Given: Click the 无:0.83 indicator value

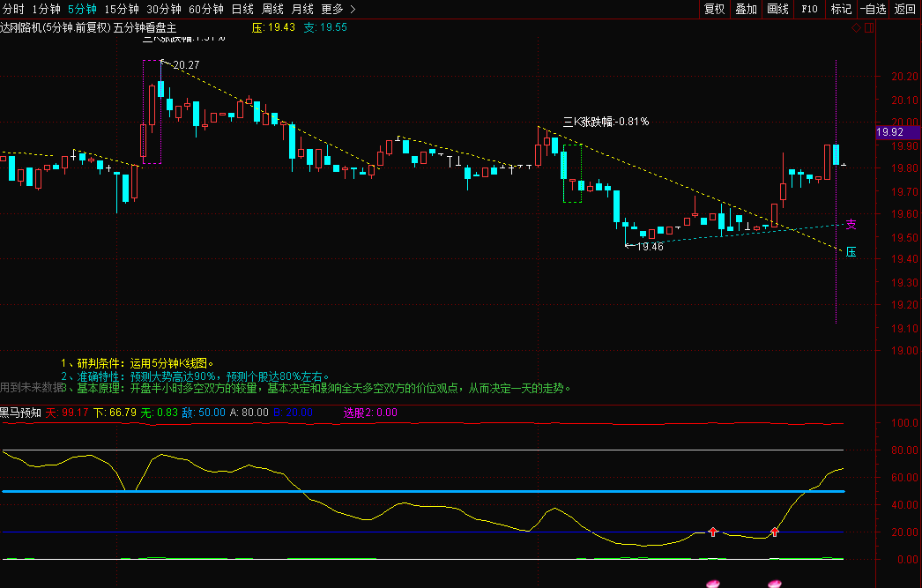Looking at the screenshot, I should (159, 413).
